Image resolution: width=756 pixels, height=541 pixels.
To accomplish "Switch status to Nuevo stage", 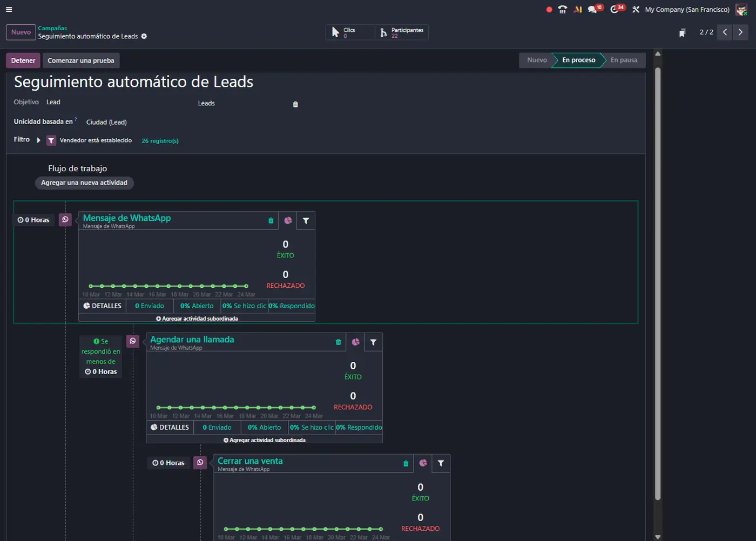I will (537, 60).
